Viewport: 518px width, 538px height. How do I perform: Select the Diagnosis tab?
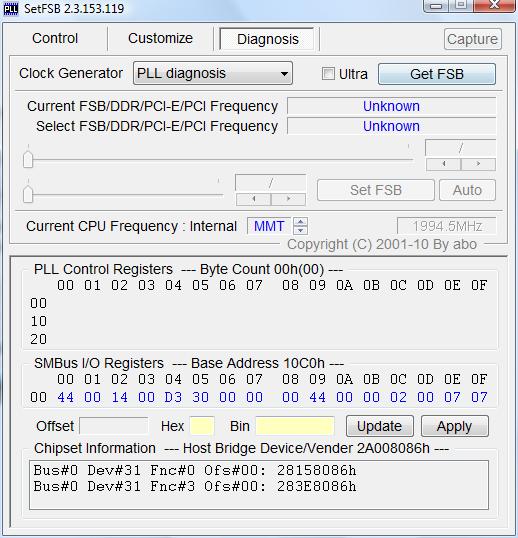268,39
